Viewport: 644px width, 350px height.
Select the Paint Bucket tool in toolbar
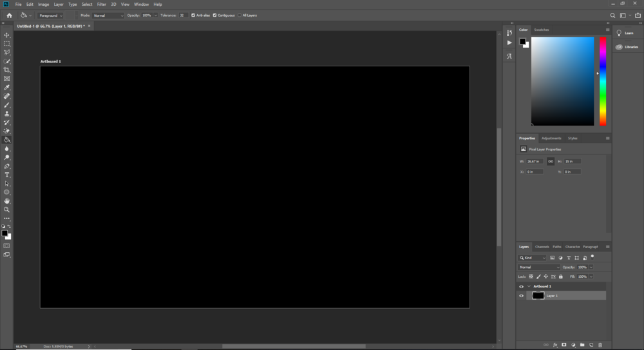pos(6,140)
